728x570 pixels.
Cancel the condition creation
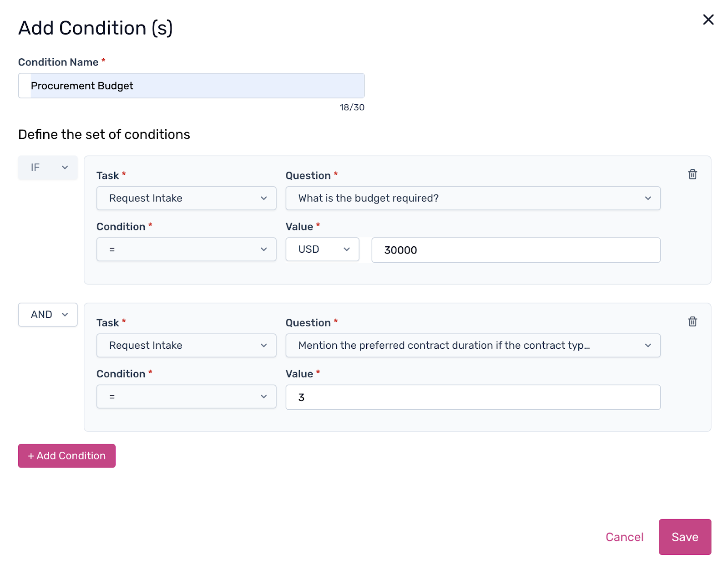(x=624, y=537)
